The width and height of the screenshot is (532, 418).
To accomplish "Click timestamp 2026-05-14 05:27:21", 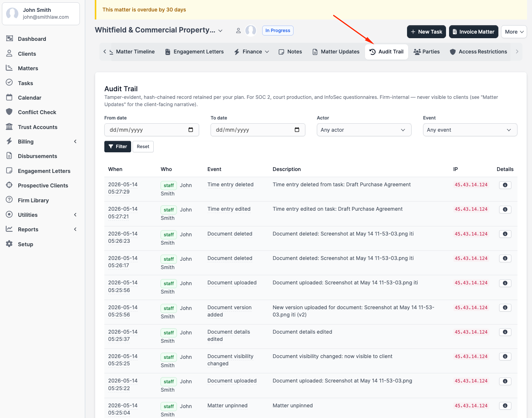I will pos(123,213).
